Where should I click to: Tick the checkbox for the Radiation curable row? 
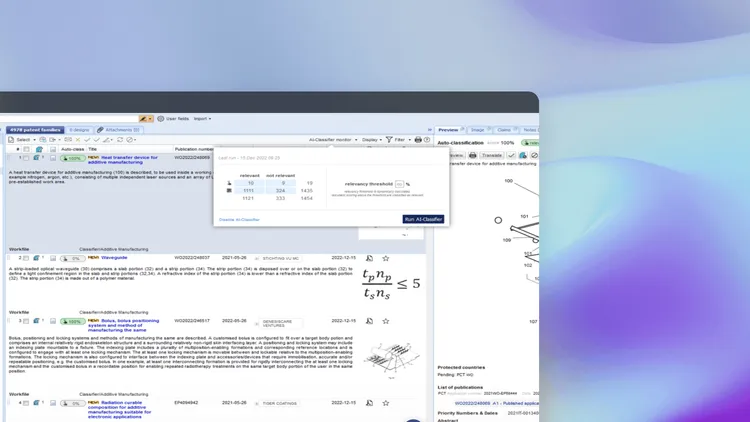26,403
